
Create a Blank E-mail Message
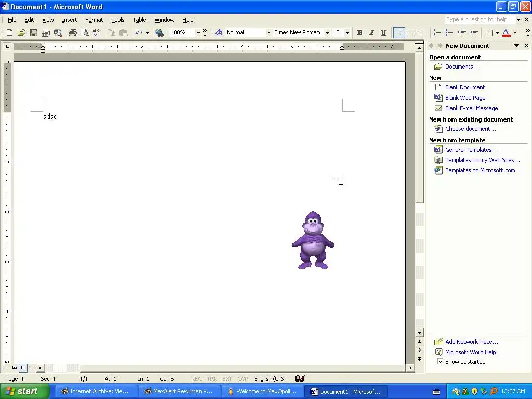point(471,108)
